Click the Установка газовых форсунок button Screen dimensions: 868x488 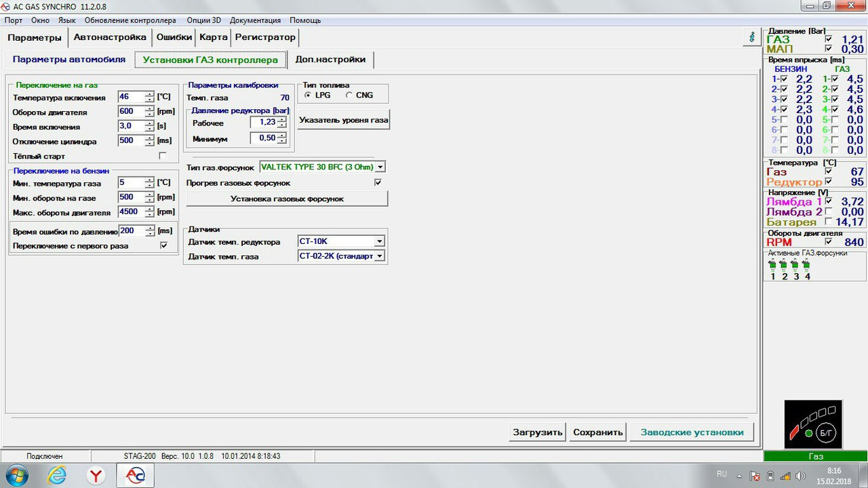click(x=287, y=199)
